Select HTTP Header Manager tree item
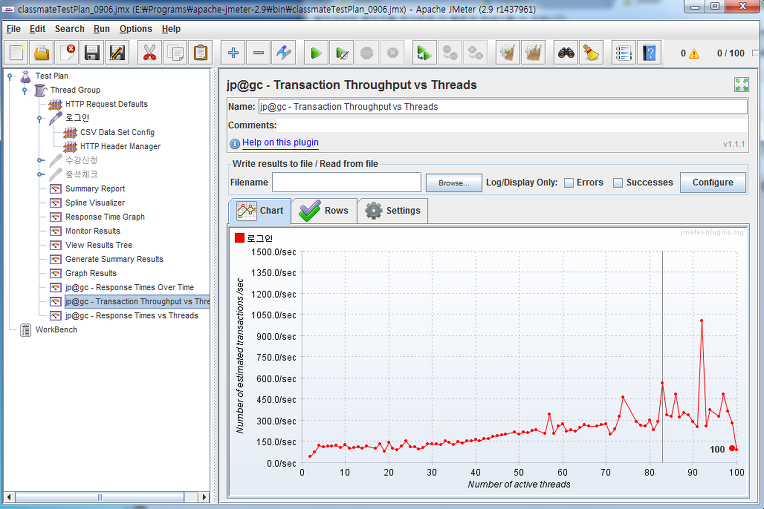Screen dimensions: 764x509 pyautogui.click(x=120, y=147)
